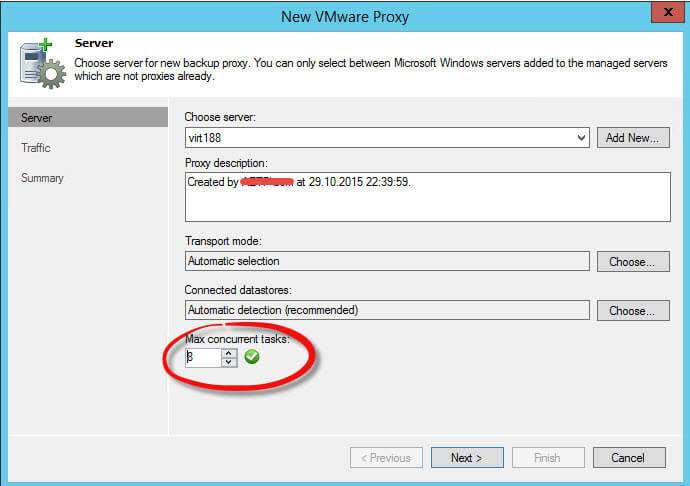Viewport: 690px width, 486px height.
Task: Click the 'Choose server:' label
Action: (220, 117)
